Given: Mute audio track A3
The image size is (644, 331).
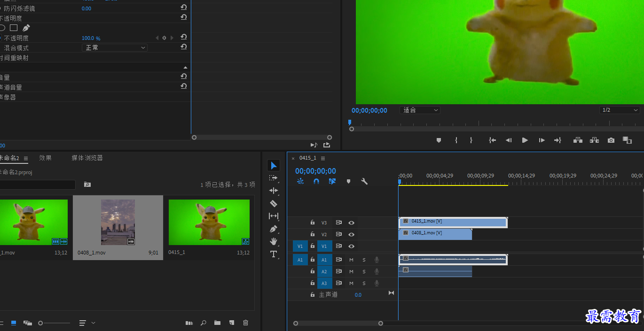Looking at the screenshot, I should click(x=351, y=283).
